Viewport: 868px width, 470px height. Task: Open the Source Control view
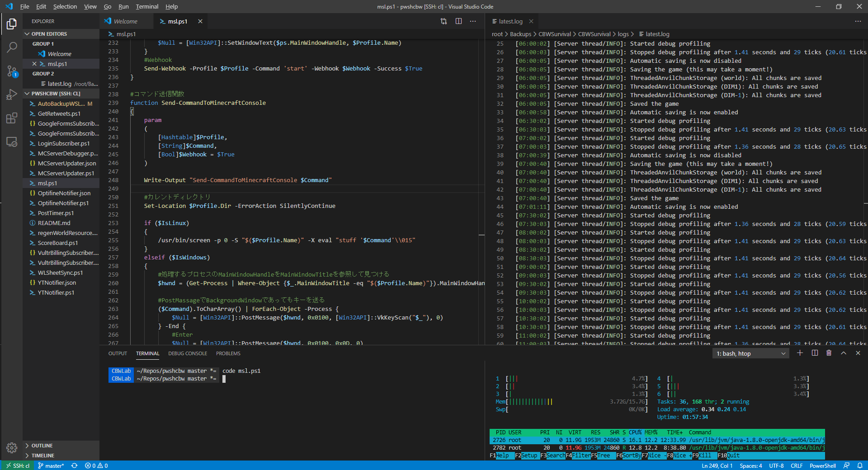(x=12, y=71)
